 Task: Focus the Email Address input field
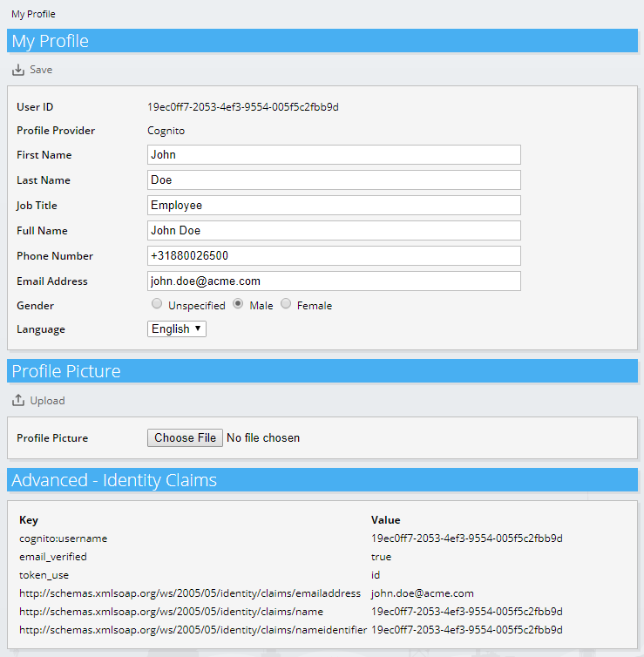click(334, 281)
